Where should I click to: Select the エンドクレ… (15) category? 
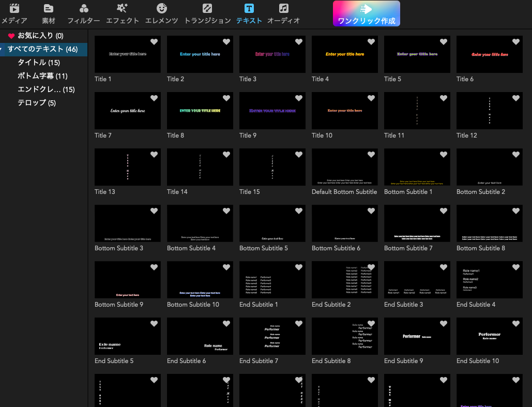coord(46,89)
